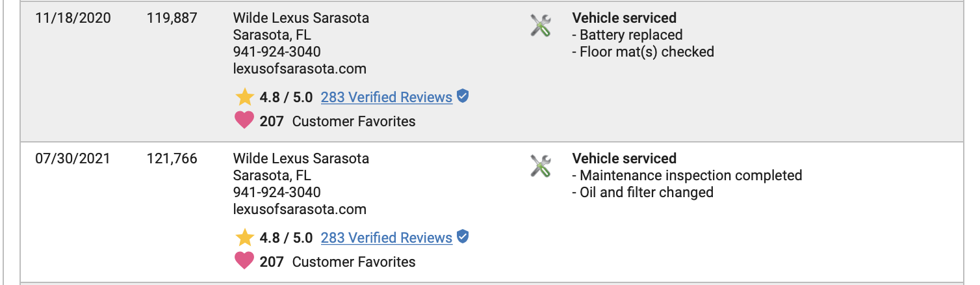Viewport: 980px width, 285px height.
Task: Click the verified shield badge in 11/18/2020 row
Action: point(463,97)
